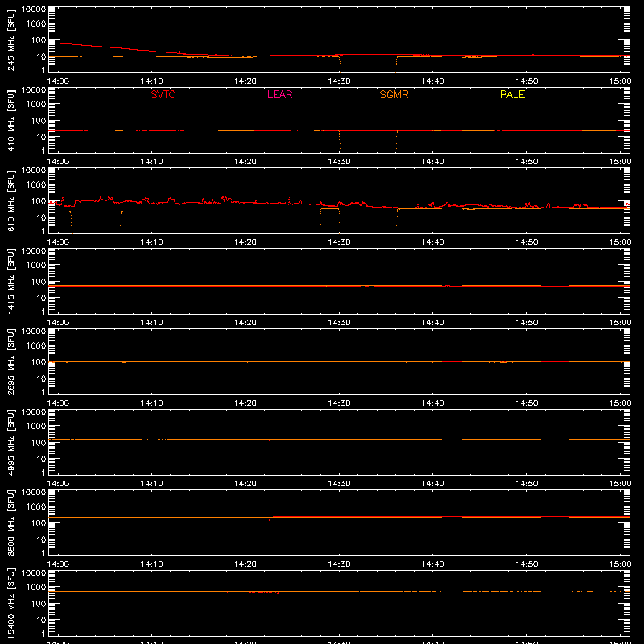Click 14:20 time label under 410 MHz plot
This screenshot has height=644, width=644.
pyautogui.click(x=246, y=162)
